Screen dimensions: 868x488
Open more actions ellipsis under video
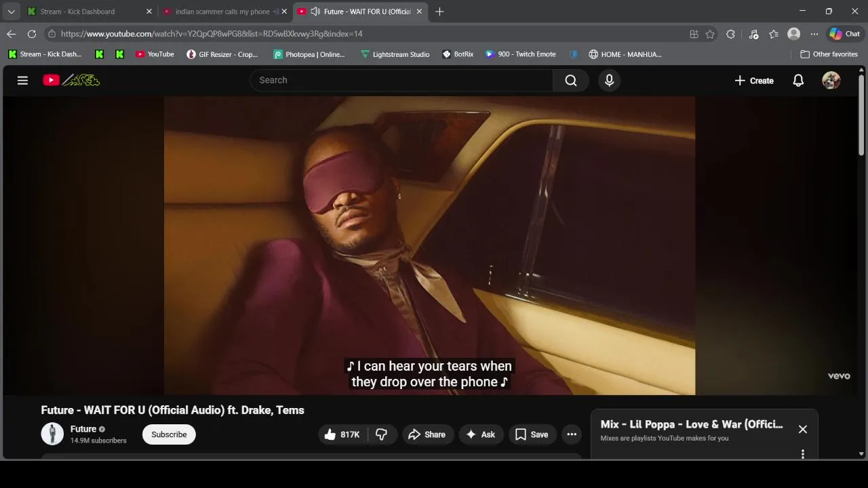pyautogui.click(x=572, y=434)
